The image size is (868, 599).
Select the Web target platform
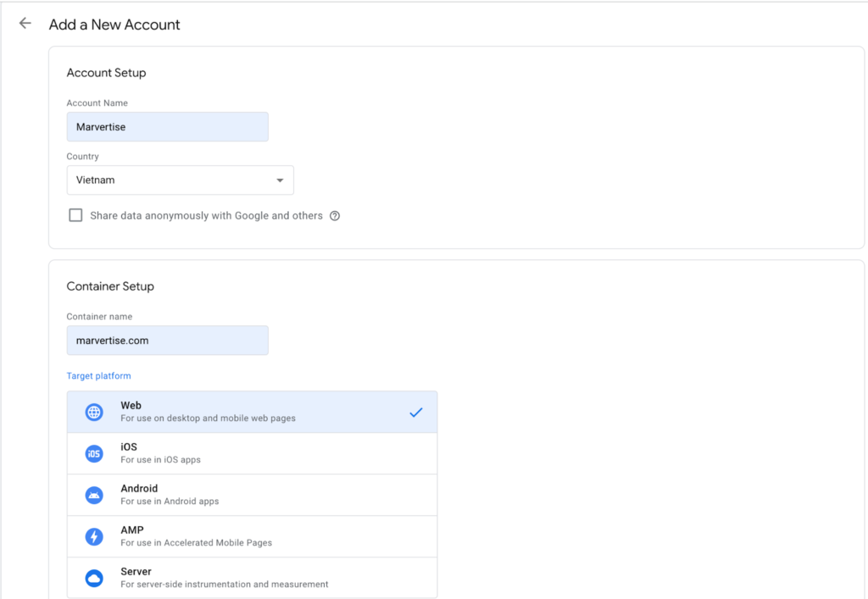[x=252, y=412]
